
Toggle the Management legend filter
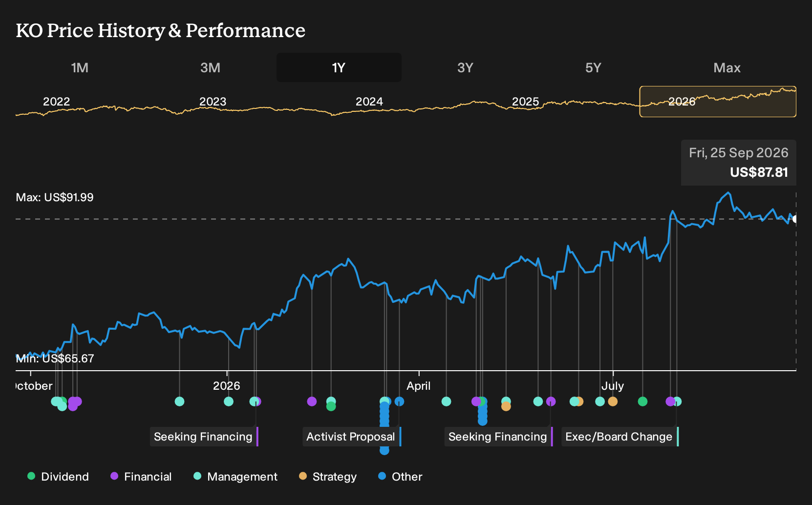[x=235, y=477]
